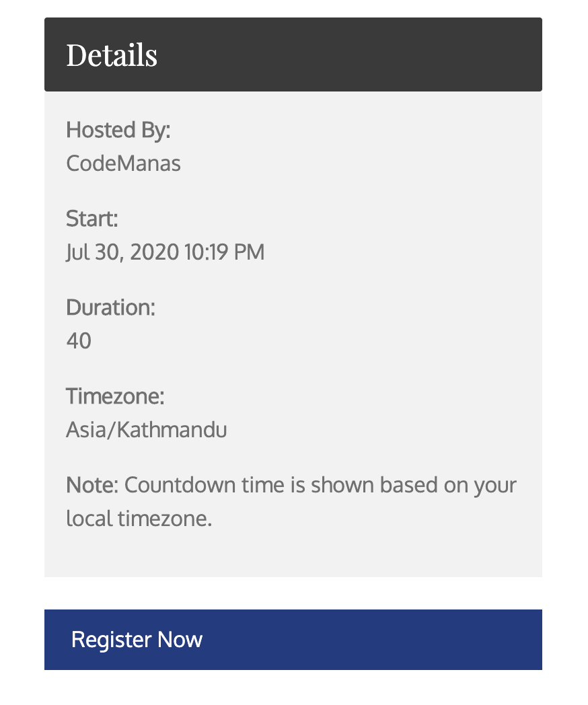Image resolution: width=588 pixels, height=705 pixels.
Task: Click the Register Now button
Action: click(x=293, y=639)
